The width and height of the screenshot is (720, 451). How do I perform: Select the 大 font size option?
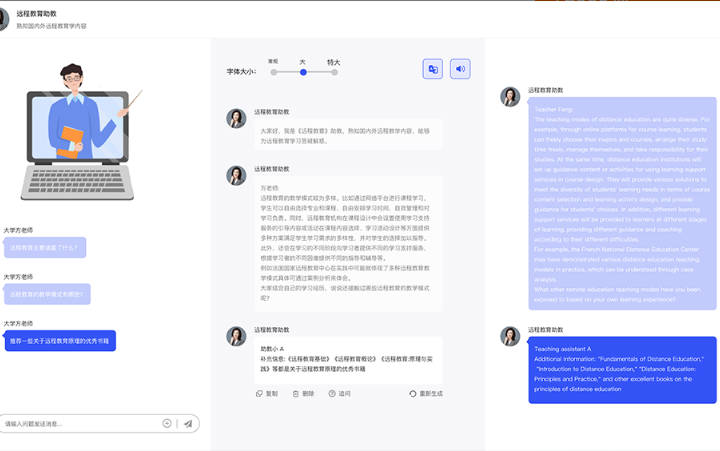tap(303, 71)
